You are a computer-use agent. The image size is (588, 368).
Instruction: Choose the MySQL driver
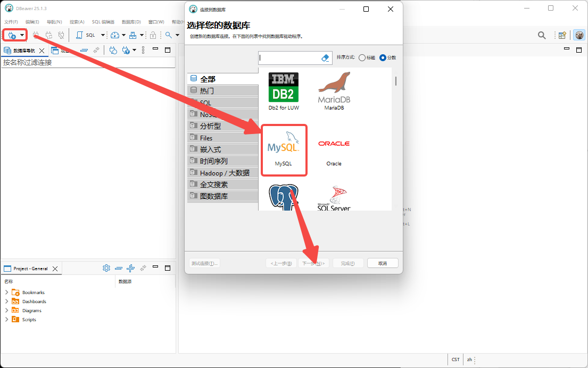(x=284, y=150)
